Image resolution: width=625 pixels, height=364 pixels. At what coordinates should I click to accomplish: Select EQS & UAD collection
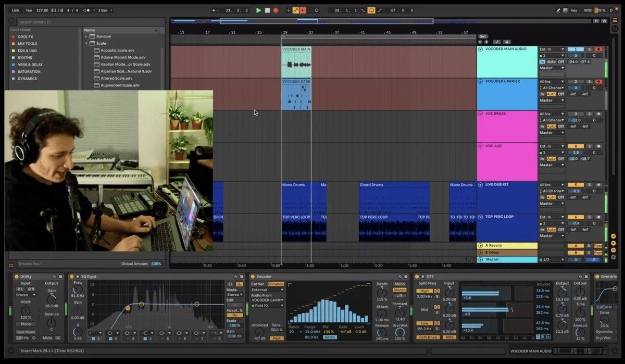click(x=27, y=51)
